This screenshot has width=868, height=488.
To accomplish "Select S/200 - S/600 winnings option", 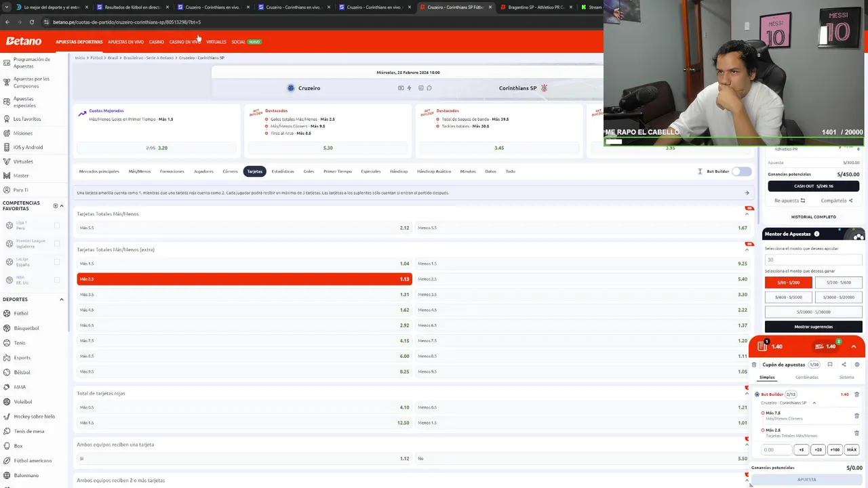I will coord(838,283).
